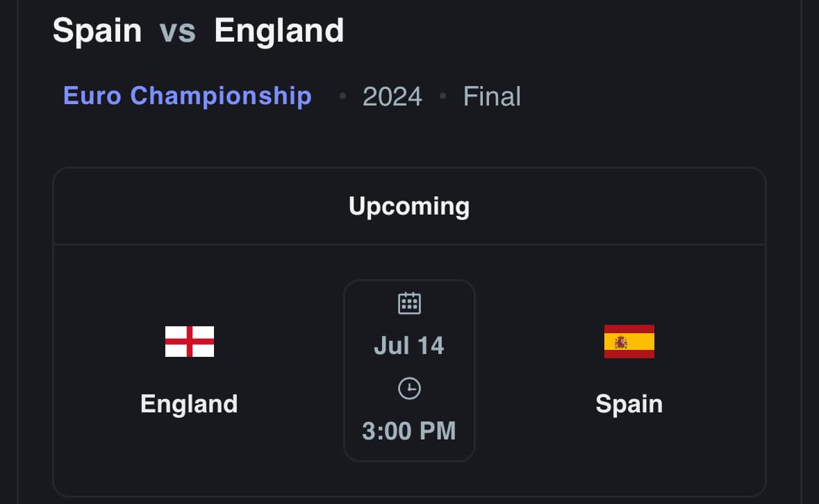Click the Jul 14 match date
The width and height of the screenshot is (819, 504).
(x=409, y=346)
